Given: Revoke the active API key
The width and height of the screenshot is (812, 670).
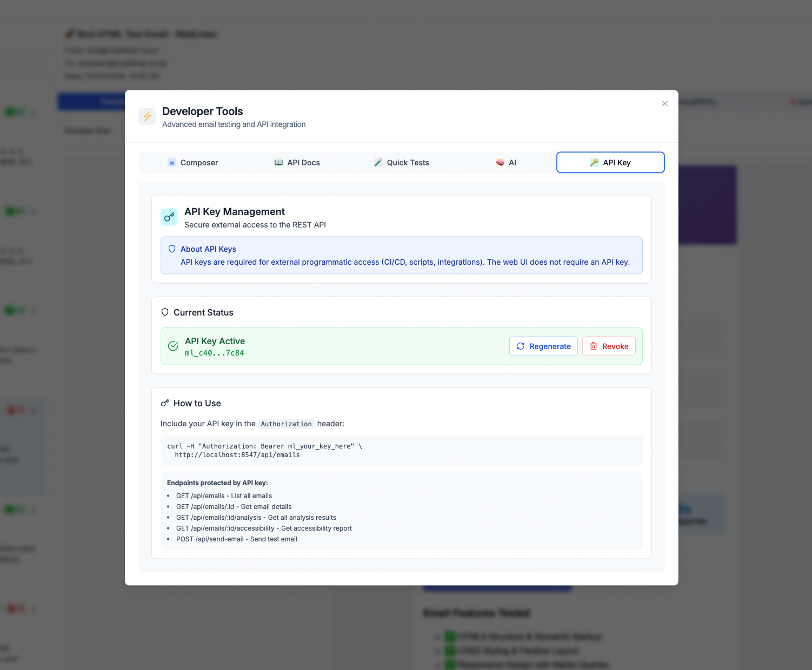Looking at the screenshot, I should click(x=609, y=346).
